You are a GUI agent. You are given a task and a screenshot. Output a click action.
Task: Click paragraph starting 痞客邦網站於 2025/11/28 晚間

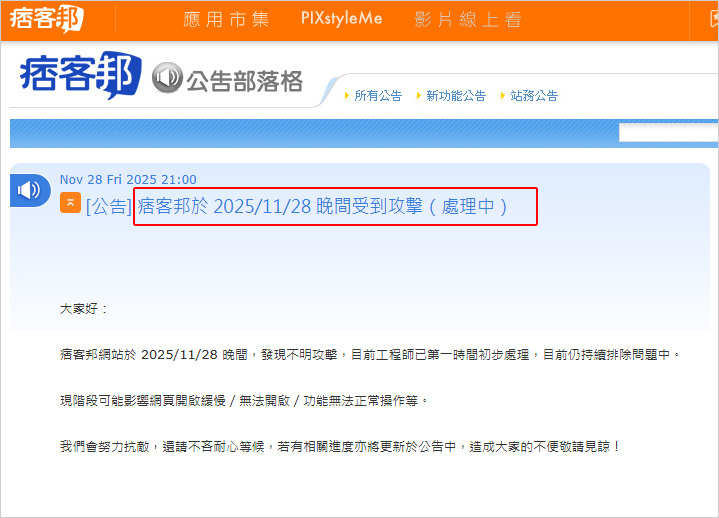click(x=371, y=354)
